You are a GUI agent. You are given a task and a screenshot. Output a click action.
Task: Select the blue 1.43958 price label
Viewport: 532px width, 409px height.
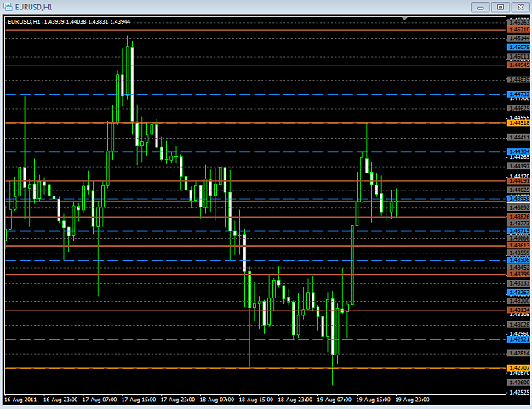point(519,199)
